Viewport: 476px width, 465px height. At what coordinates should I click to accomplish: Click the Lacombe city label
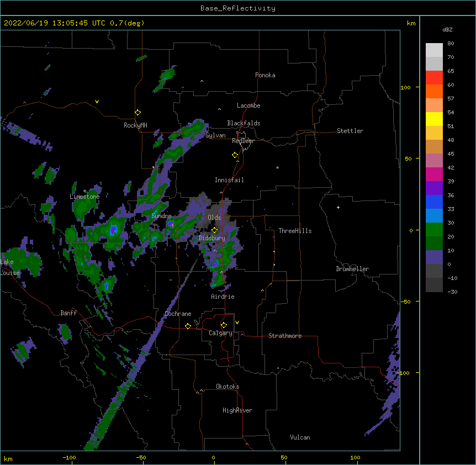[248, 105]
